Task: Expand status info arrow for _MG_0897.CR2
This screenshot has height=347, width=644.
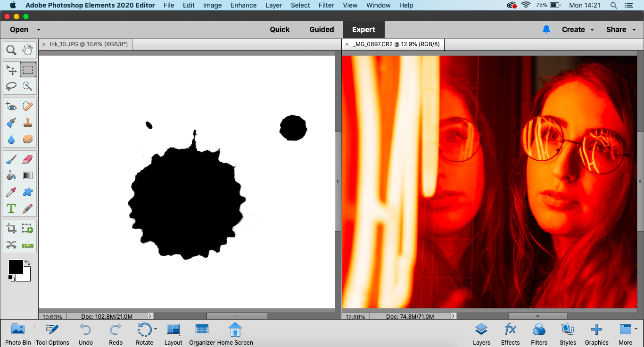Action: pos(453,316)
